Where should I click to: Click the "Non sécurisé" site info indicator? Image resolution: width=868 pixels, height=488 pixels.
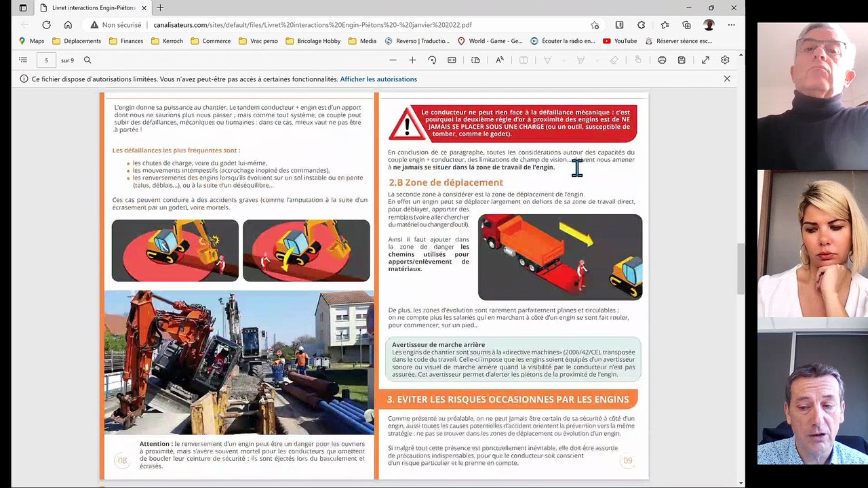tap(116, 25)
